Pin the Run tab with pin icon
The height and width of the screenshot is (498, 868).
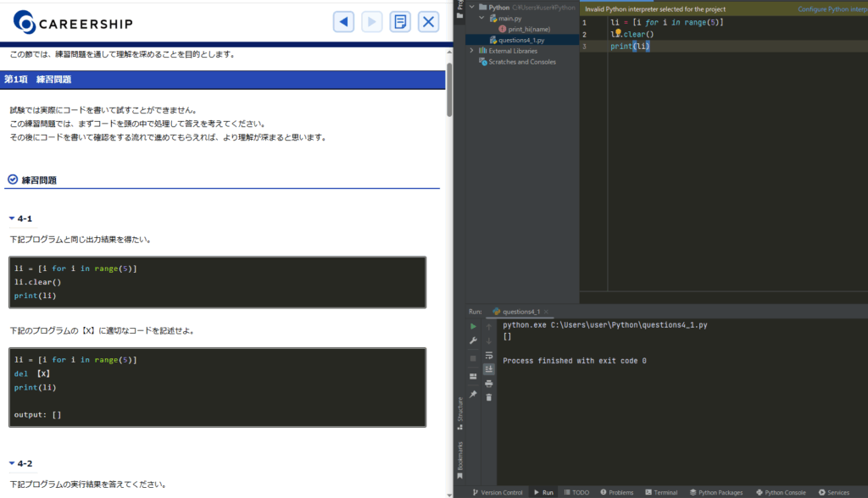(473, 394)
